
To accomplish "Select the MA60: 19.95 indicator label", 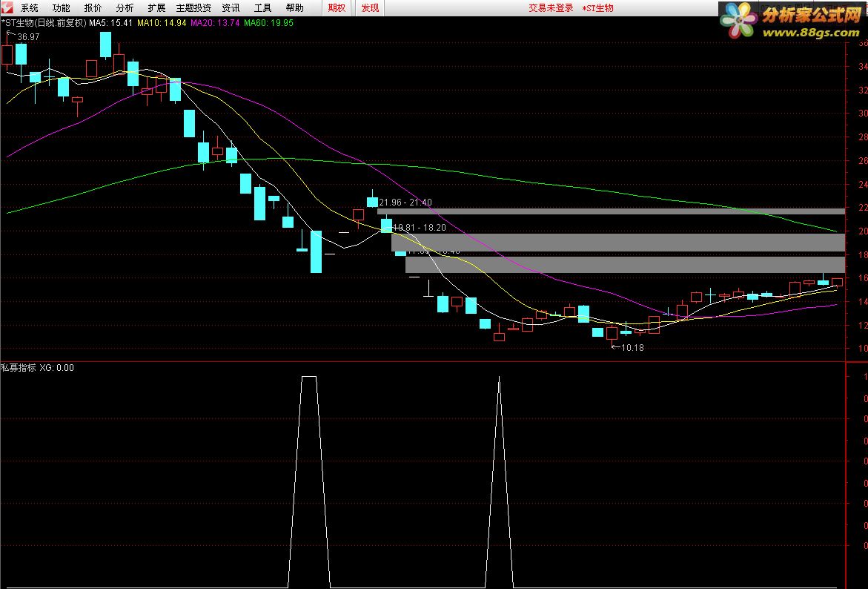I will coord(269,23).
